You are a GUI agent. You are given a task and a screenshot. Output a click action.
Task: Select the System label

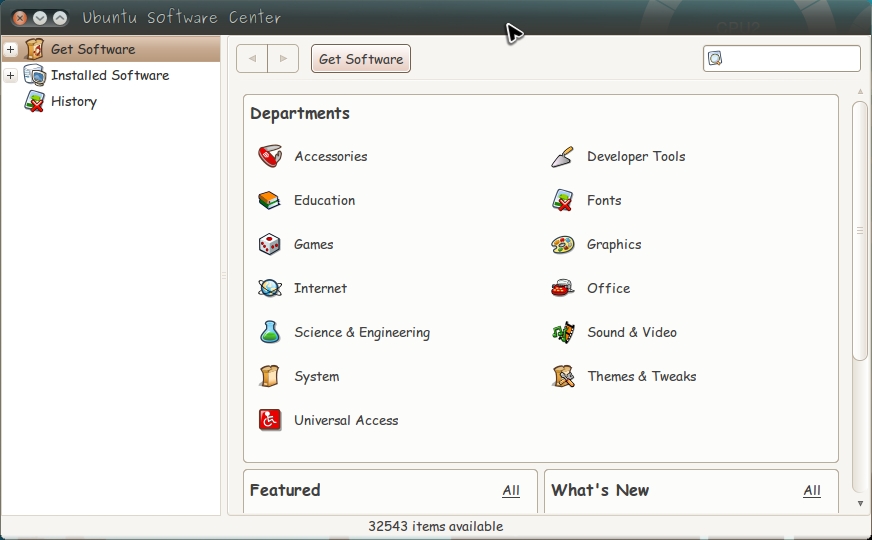(316, 376)
